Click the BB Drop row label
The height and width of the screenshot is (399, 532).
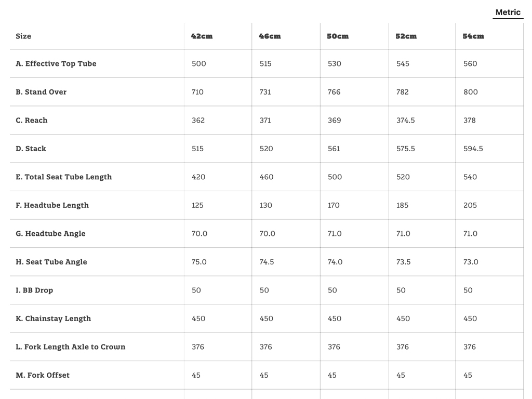[x=34, y=290]
